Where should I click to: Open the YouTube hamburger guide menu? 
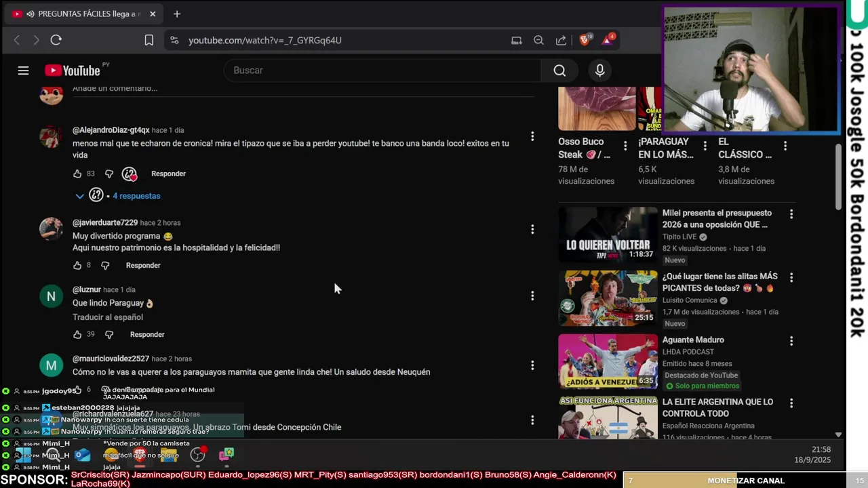point(23,70)
